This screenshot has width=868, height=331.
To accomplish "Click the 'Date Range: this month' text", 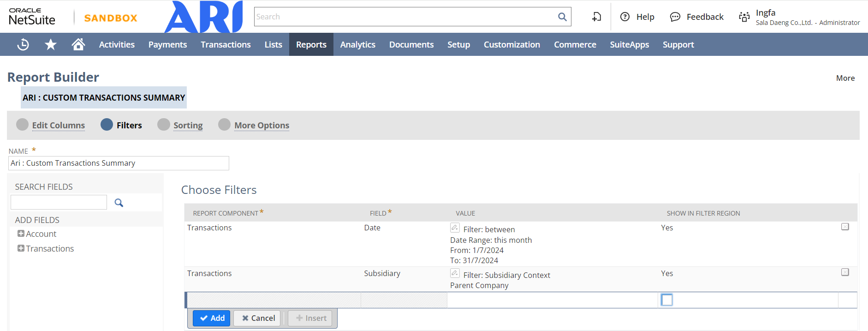I will click(491, 240).
